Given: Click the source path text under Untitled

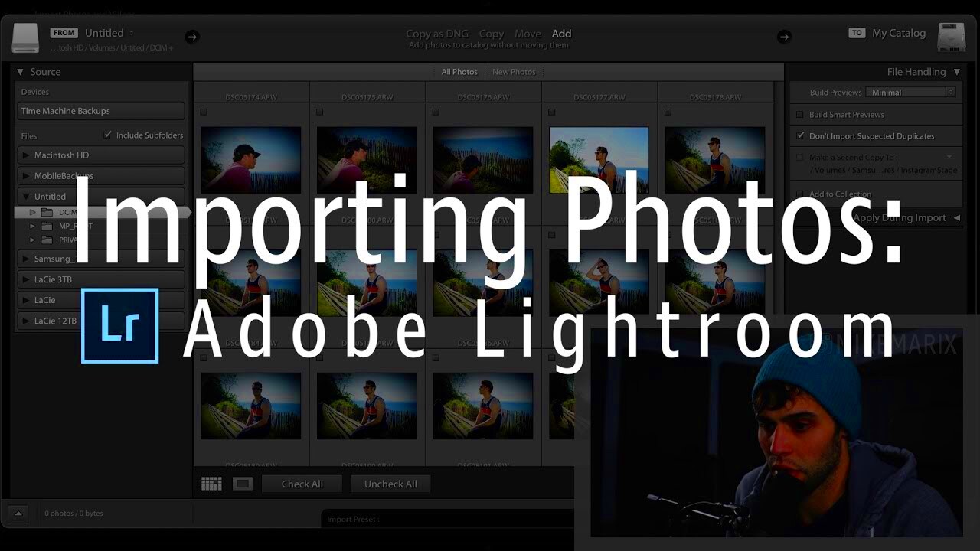Looking at the screenshot, I should point(113,48).
